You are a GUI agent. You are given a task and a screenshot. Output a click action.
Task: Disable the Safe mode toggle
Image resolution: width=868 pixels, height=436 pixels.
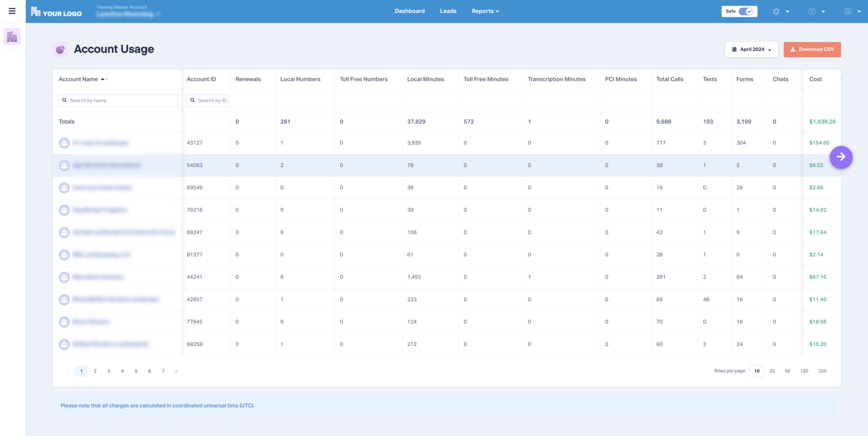click(x=746, y=11)
